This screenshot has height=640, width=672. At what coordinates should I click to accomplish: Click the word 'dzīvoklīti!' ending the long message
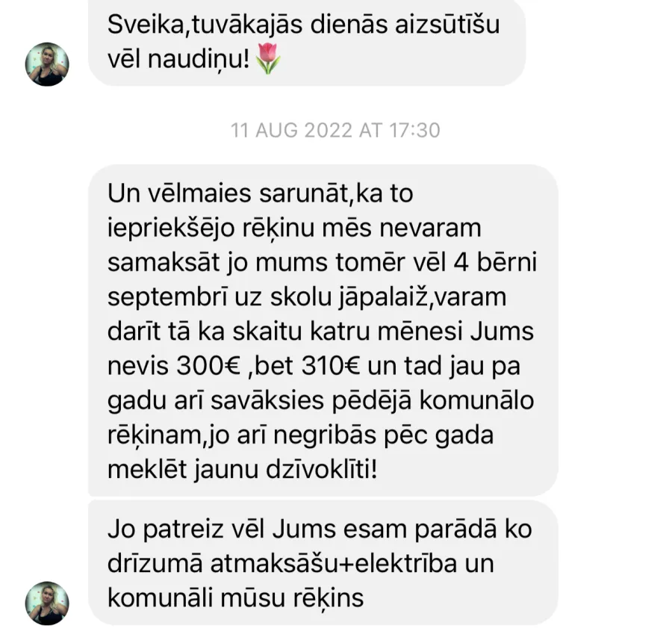[x=322, y=470]
